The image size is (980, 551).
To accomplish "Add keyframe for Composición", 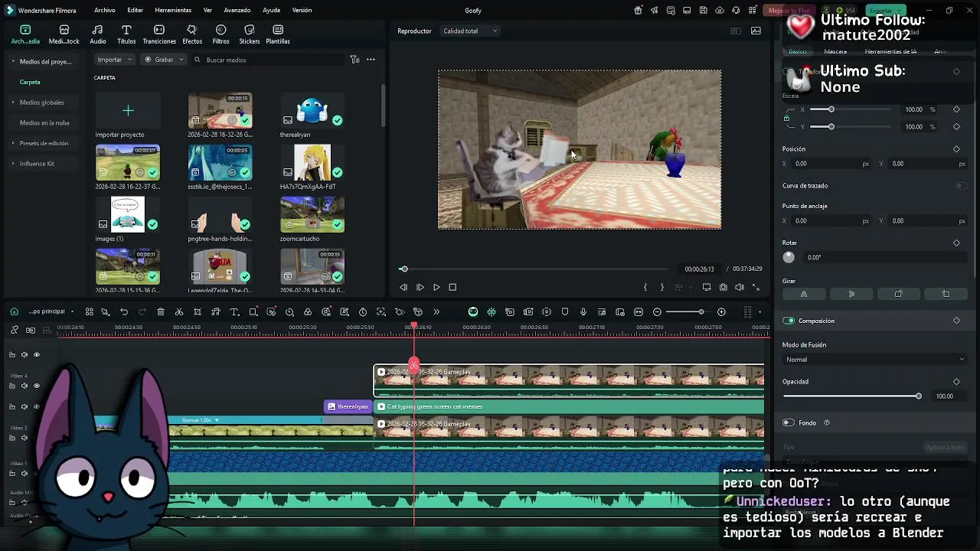I will (x=956, y=321).
